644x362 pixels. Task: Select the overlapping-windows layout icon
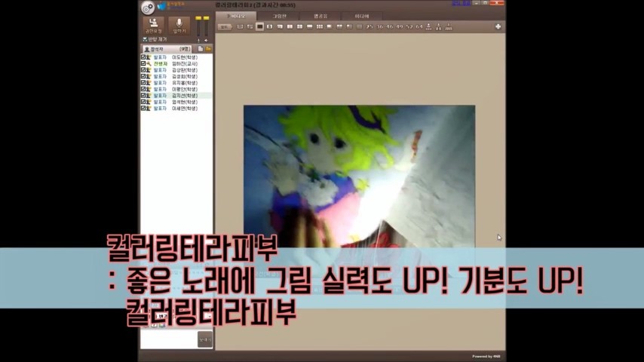(x=250, y=26)
